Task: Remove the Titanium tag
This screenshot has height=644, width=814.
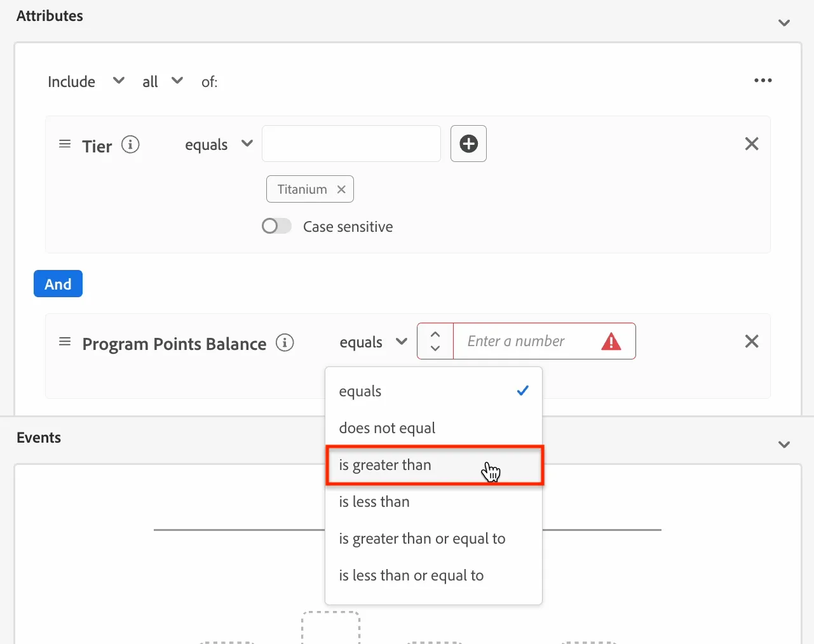Action: (x=341, y=189)
